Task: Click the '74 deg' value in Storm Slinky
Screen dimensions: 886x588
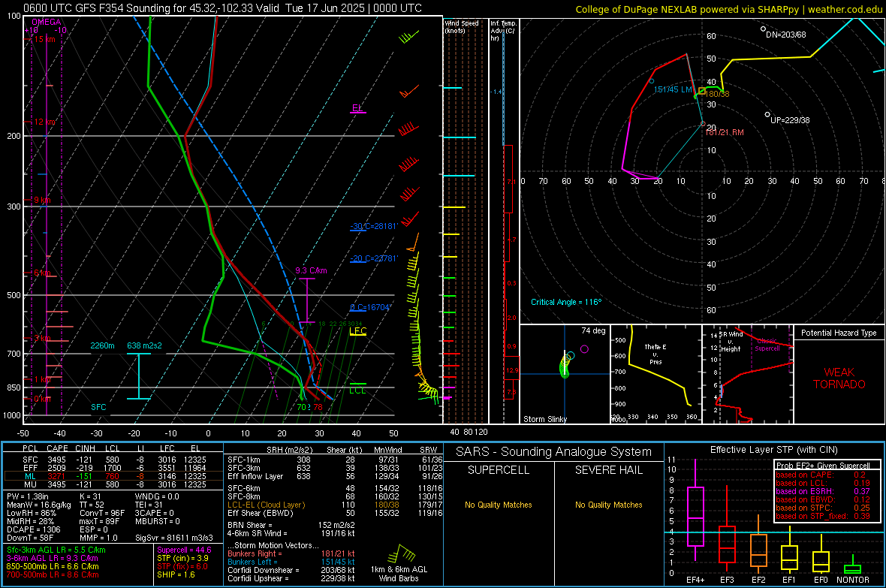Action: pos(593,330)
